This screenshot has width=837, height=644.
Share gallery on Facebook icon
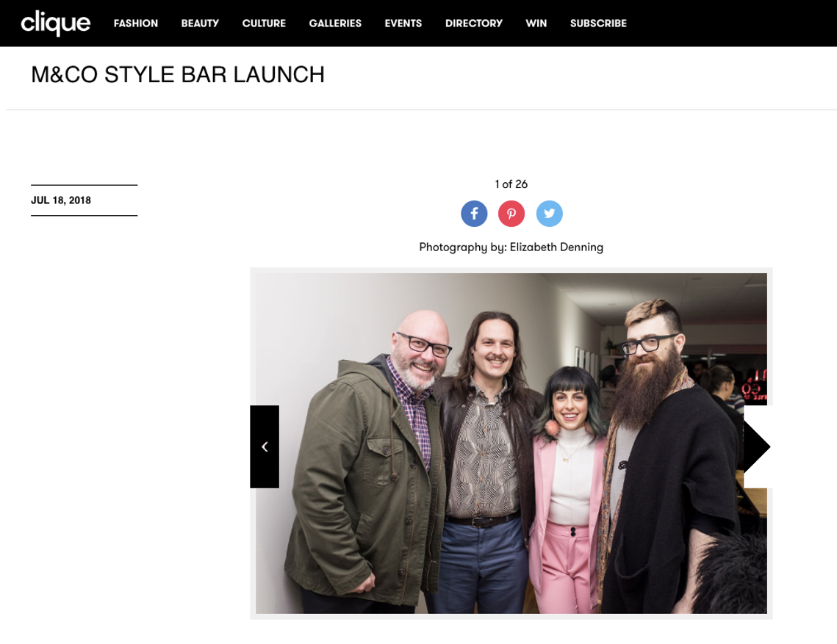tap(474, 214)
